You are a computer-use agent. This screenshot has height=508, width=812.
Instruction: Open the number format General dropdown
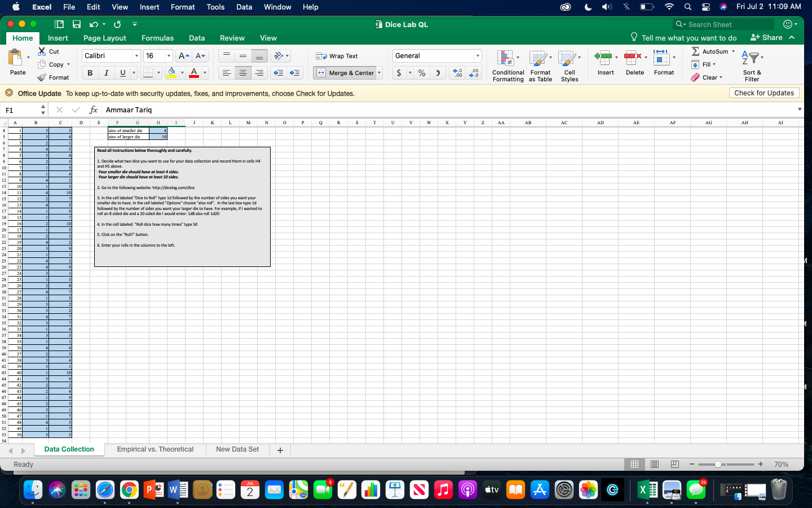coord(478,56)
